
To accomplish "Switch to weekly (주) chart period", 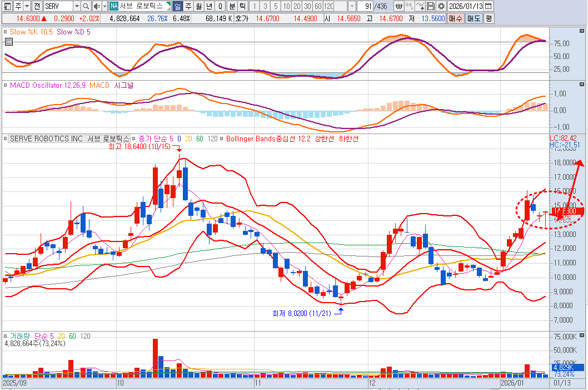I will (x=188, y=6).
